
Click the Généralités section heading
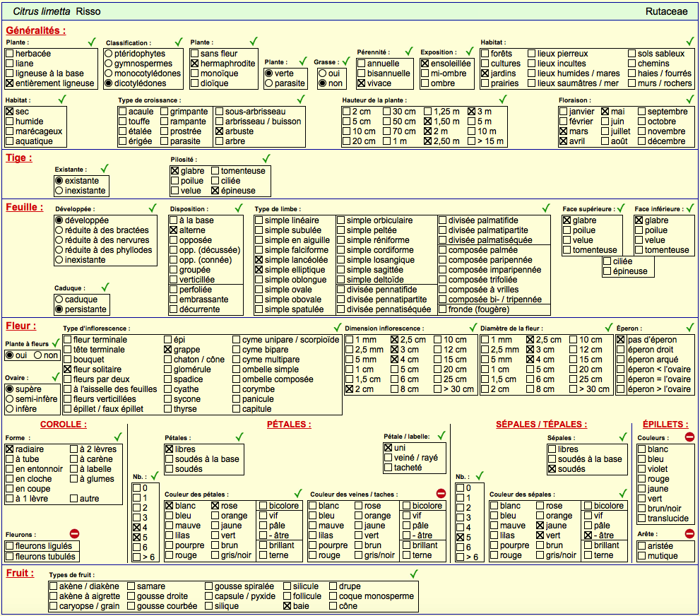tap(36, 30)
